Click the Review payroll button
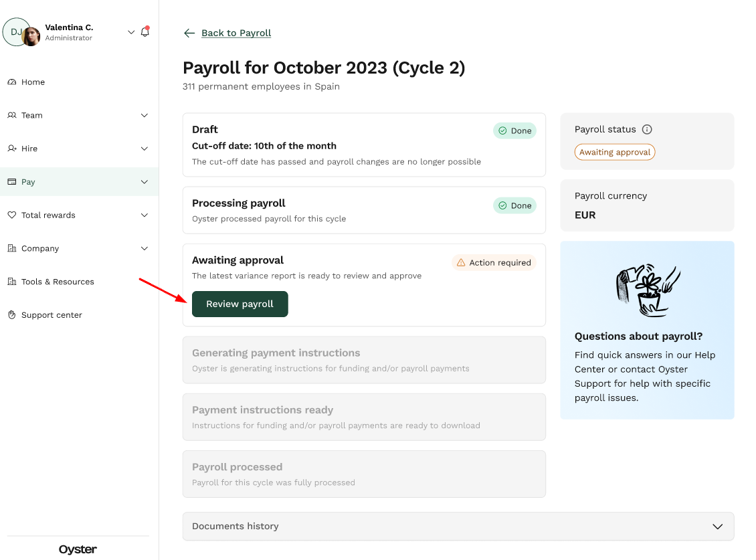 [x=240, y=304]
